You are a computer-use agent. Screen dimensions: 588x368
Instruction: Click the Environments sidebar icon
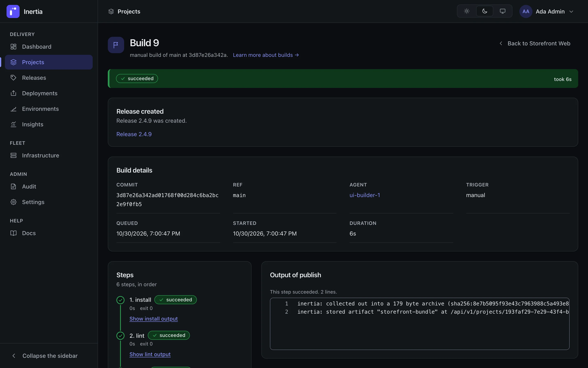[x=13, y=109]
